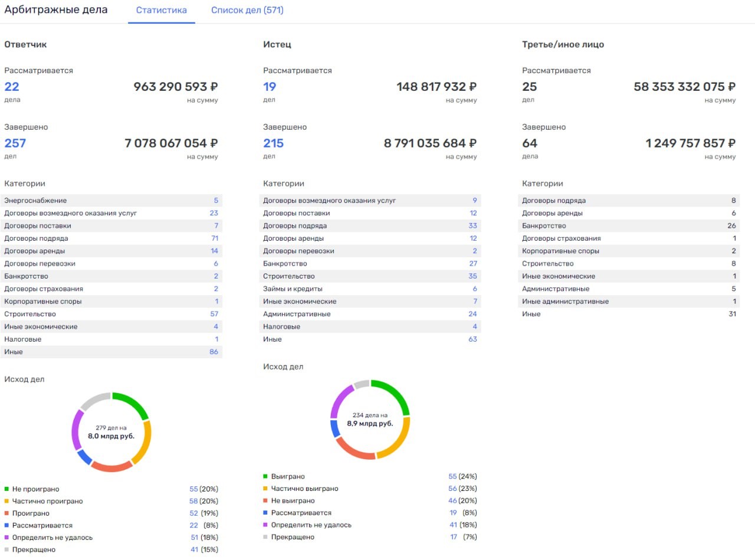Select the amount 148 817 932 ₽
Screen dimensions: 755x560
436,87
